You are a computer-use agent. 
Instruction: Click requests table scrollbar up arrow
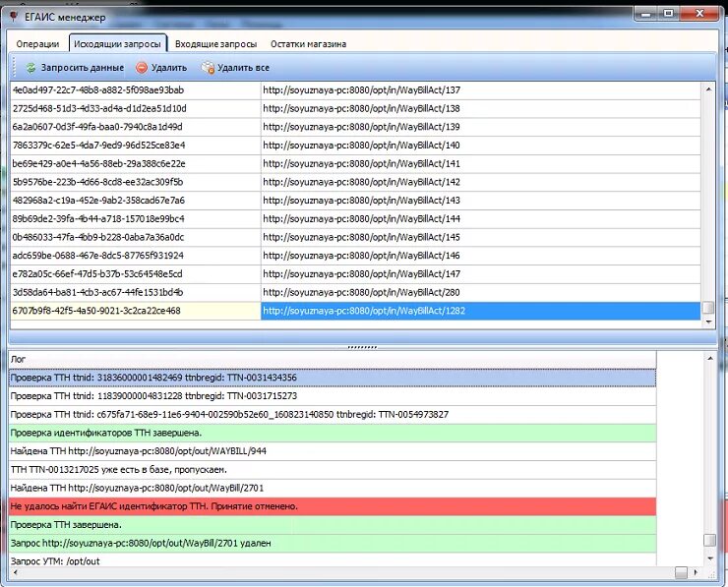point(708,88)
